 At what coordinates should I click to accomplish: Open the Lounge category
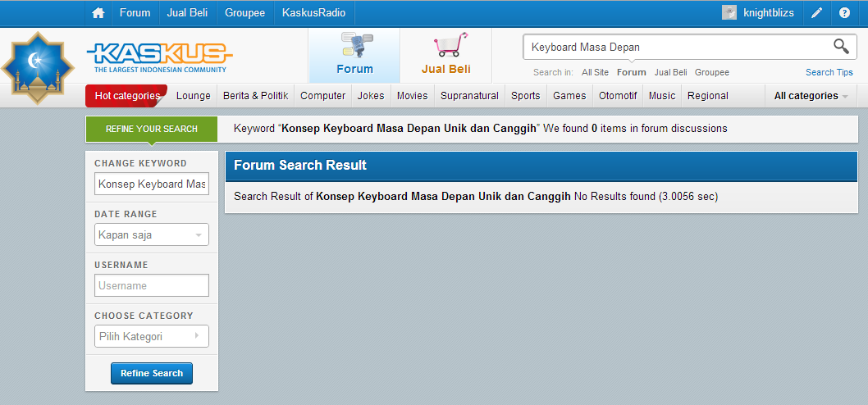[193, 96]
